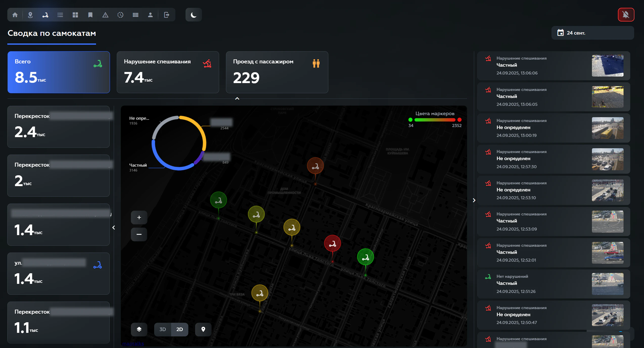Collapse summary cards with up chevron
This screenshot has height=348, width=644.
click(237, 98)
